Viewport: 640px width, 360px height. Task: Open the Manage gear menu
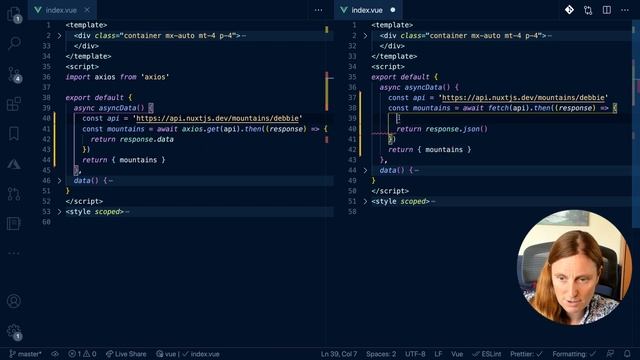pos(14,331)
